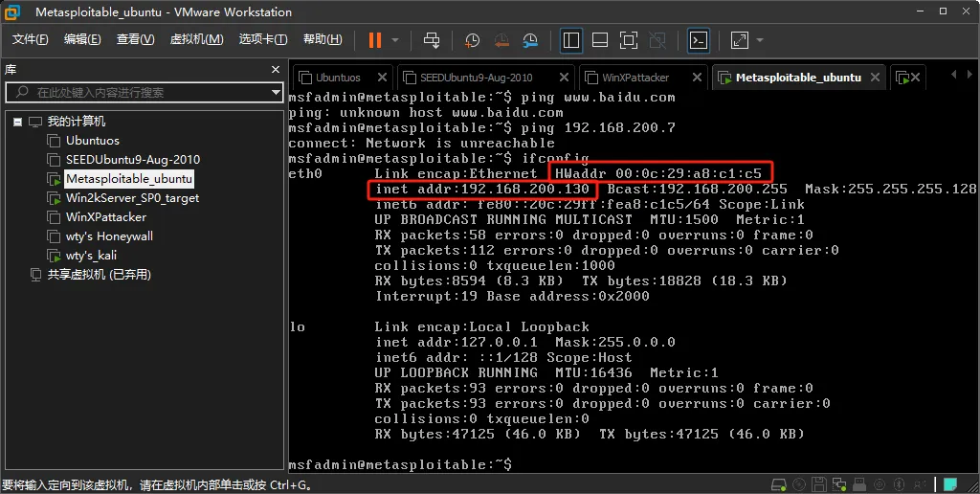
Task: Open the 编辑(E) menu
Action: pyautogui.click(x=82, y=39)
